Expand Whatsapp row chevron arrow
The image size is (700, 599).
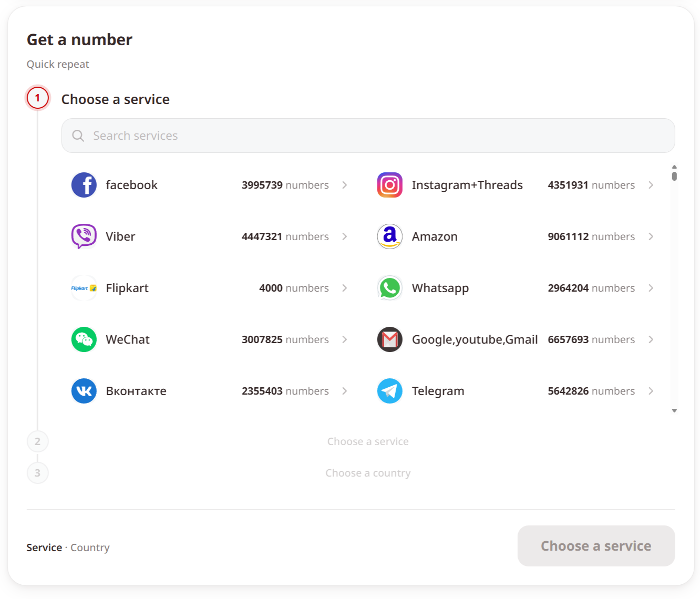651,288
